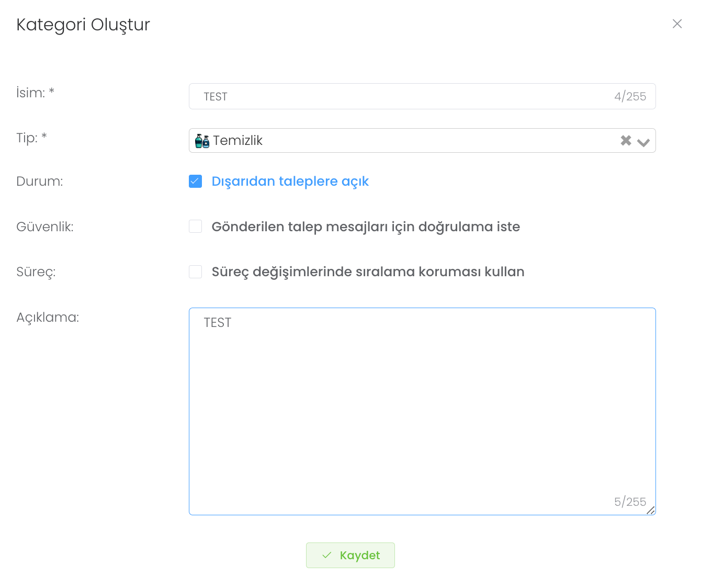Screen dimensions: 701x588
Task: Click the Temizlik bottles icon
Action: click(202, 141)
